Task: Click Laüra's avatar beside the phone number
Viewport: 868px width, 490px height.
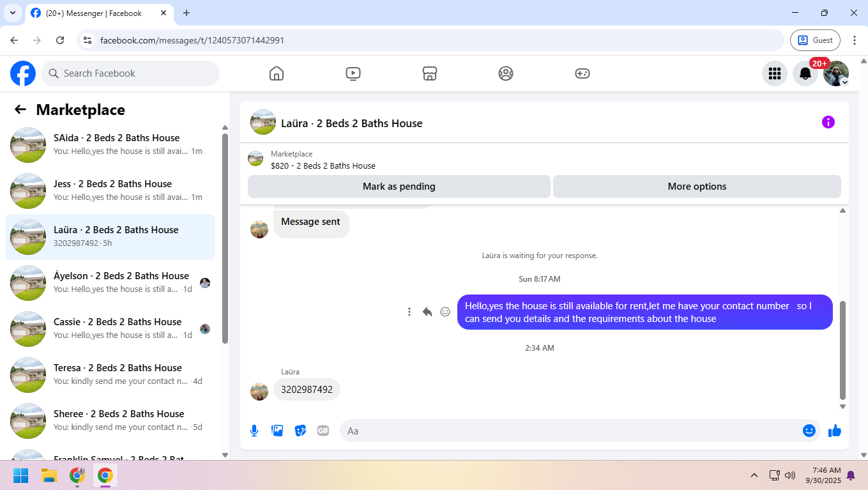Action: [x=259, y=392]
